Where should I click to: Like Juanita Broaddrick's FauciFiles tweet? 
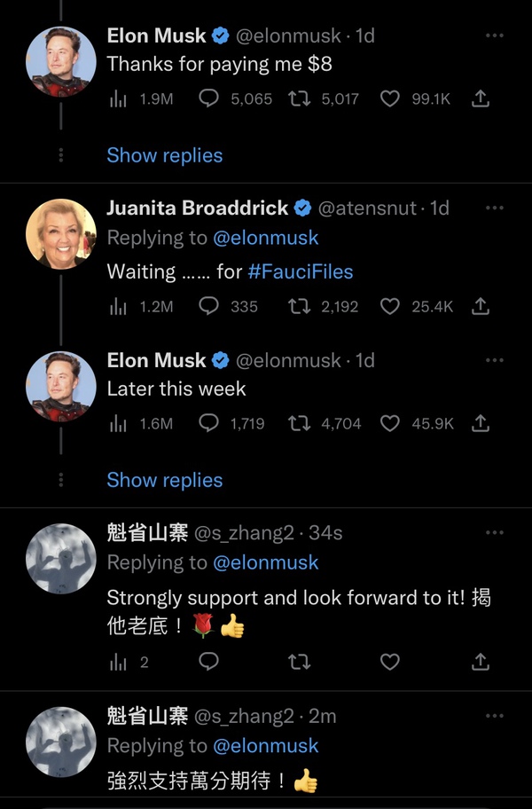tap(390, 306)
